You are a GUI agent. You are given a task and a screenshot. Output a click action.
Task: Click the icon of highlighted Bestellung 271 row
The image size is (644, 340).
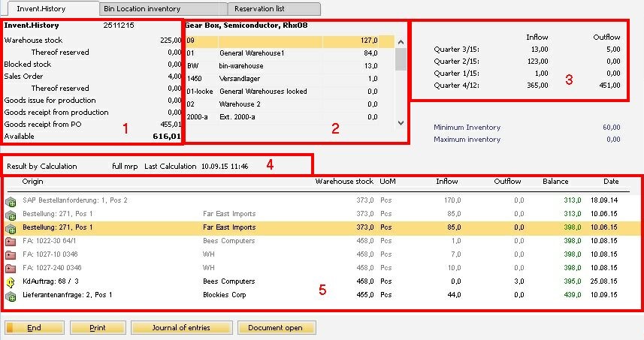pyautogui.click(x=11, y=227)
